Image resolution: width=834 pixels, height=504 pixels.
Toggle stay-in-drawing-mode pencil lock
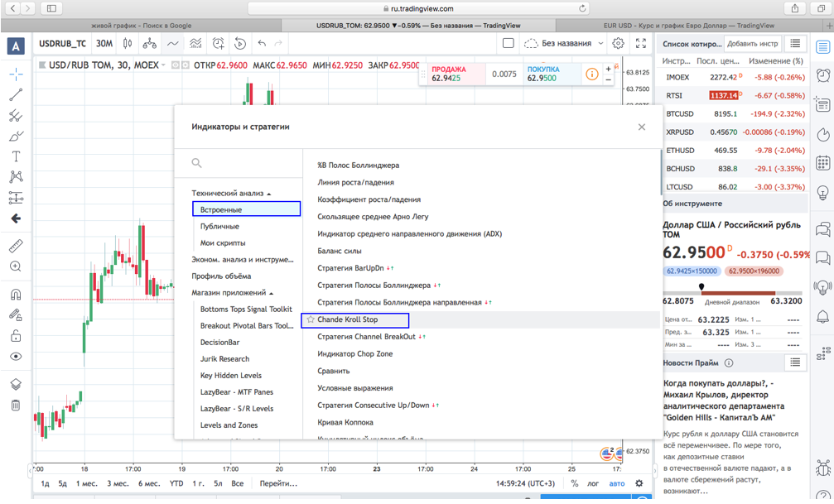tap(16, 314)
